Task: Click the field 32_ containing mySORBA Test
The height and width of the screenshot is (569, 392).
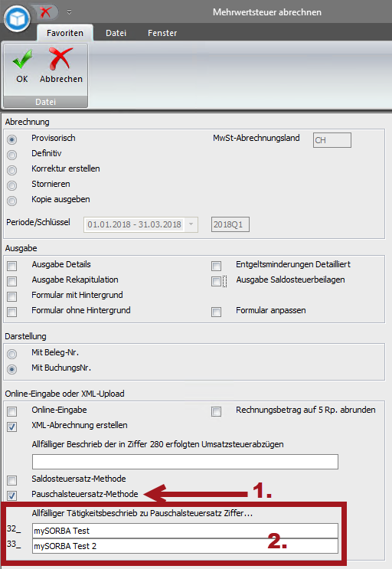Action: [185, 531]
